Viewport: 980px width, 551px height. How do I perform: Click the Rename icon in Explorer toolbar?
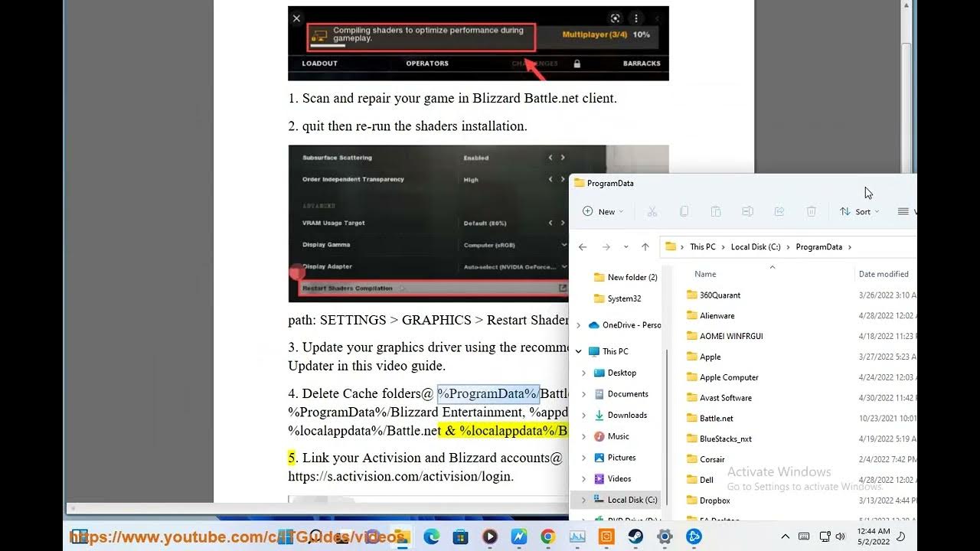747,211
